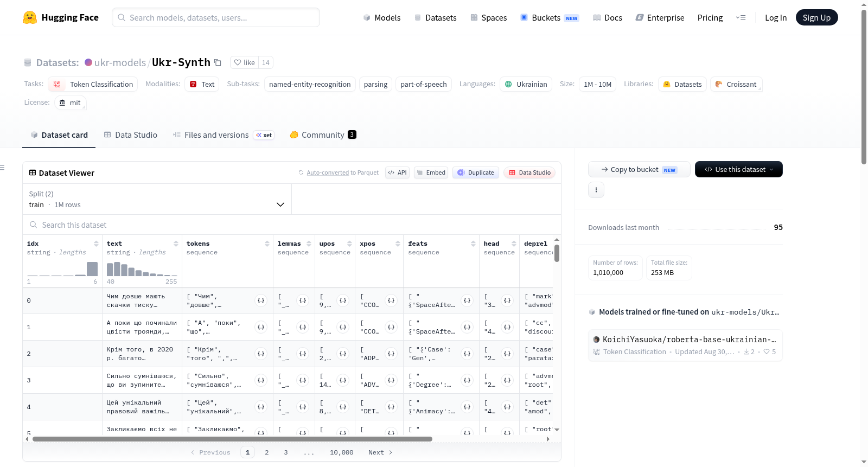Select the Token Classification task tag

click(93, 84)
